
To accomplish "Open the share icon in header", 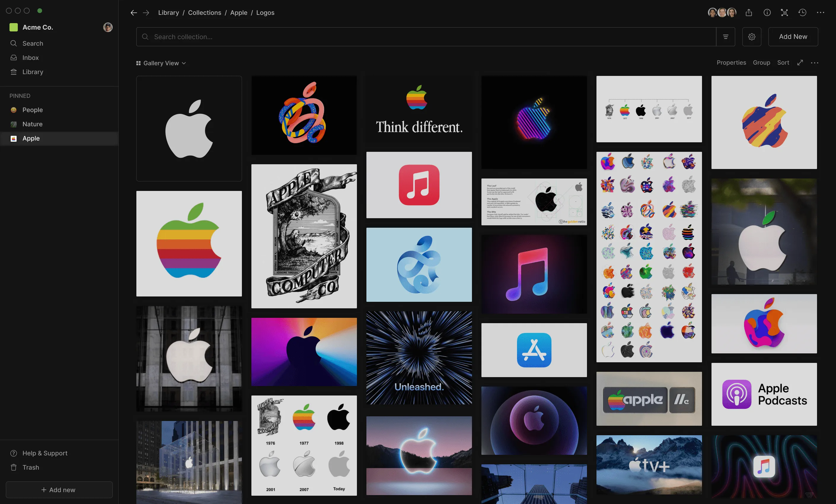I will pos(749,12).
